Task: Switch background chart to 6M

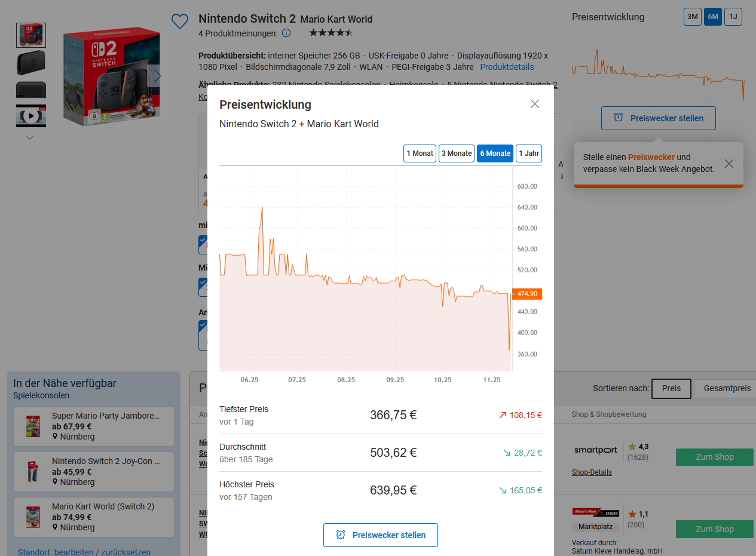Action: pos(713,17)
